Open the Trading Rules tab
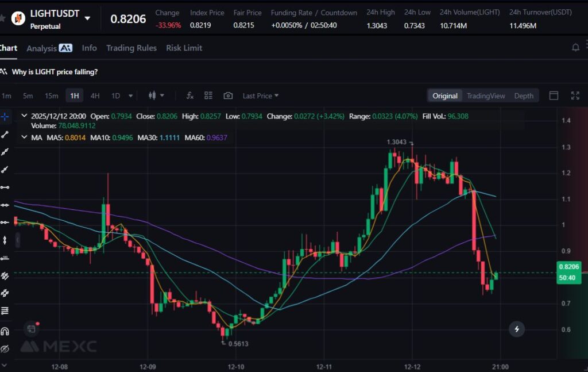The height and width of the screenshot is (372, 588). (131, 48)
